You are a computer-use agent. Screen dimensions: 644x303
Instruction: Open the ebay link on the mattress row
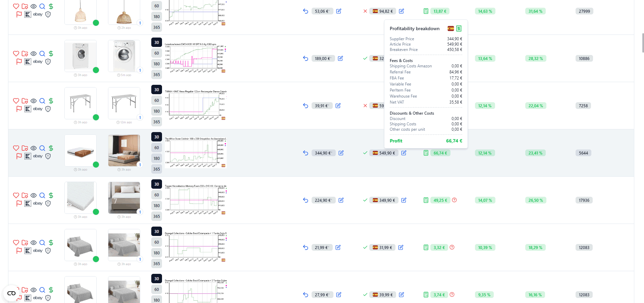click(x=38, y=156)
